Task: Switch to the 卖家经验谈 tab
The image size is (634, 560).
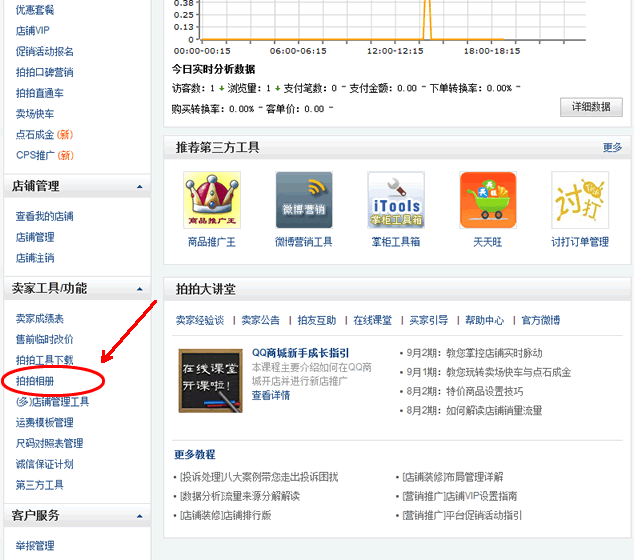Action: tap(200, 320)
